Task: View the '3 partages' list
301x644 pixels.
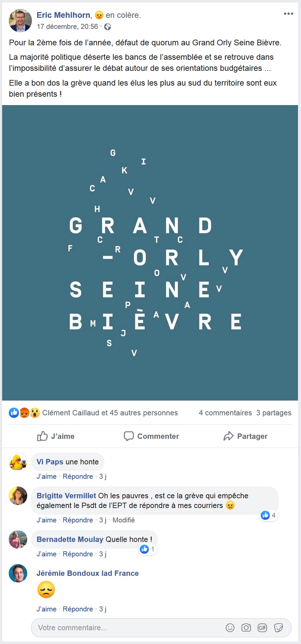Action: pos(274,413)
